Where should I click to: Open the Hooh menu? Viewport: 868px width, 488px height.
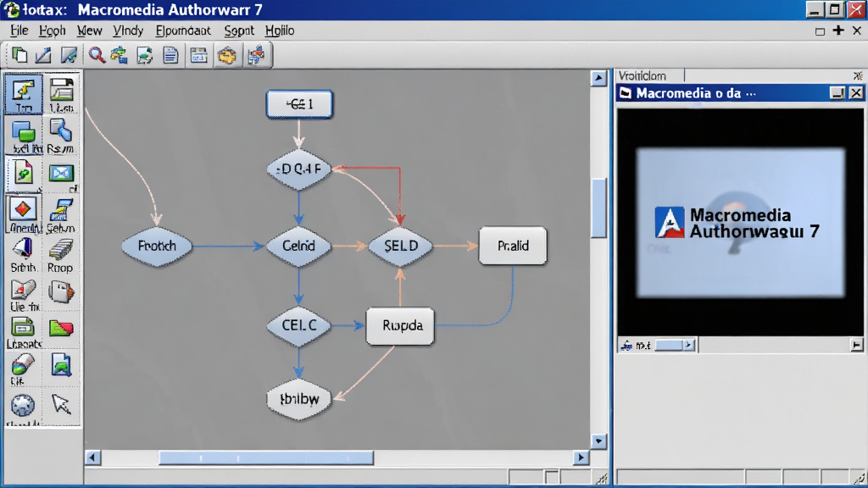[x=52, y=30]
